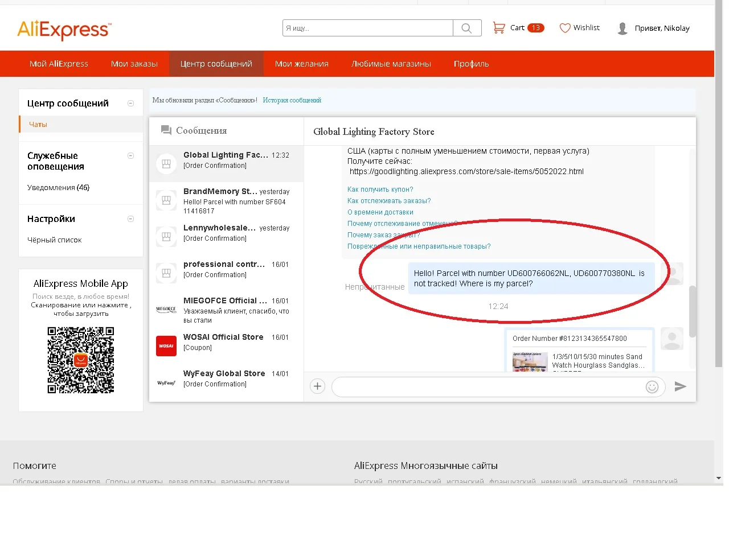Open the Мои заказы tab
The image size is (729, 560).
point(134,64)
